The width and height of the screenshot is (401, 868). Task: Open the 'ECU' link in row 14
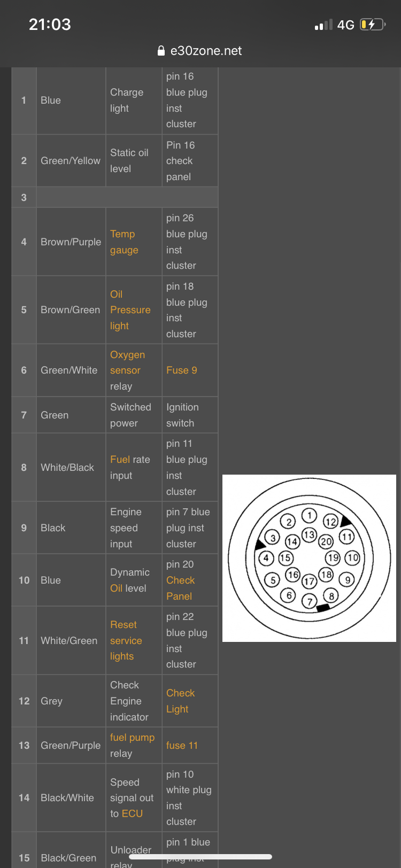132,813
